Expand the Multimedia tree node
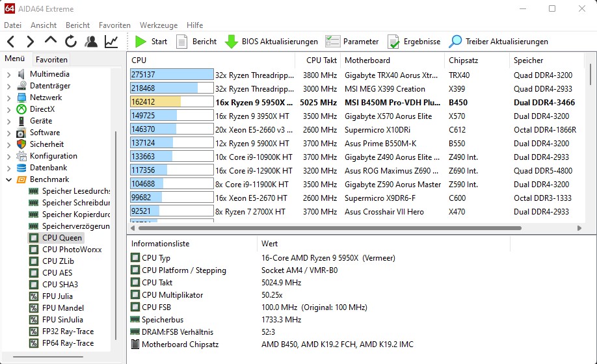 pyautogui.click(x=8, y=74)
